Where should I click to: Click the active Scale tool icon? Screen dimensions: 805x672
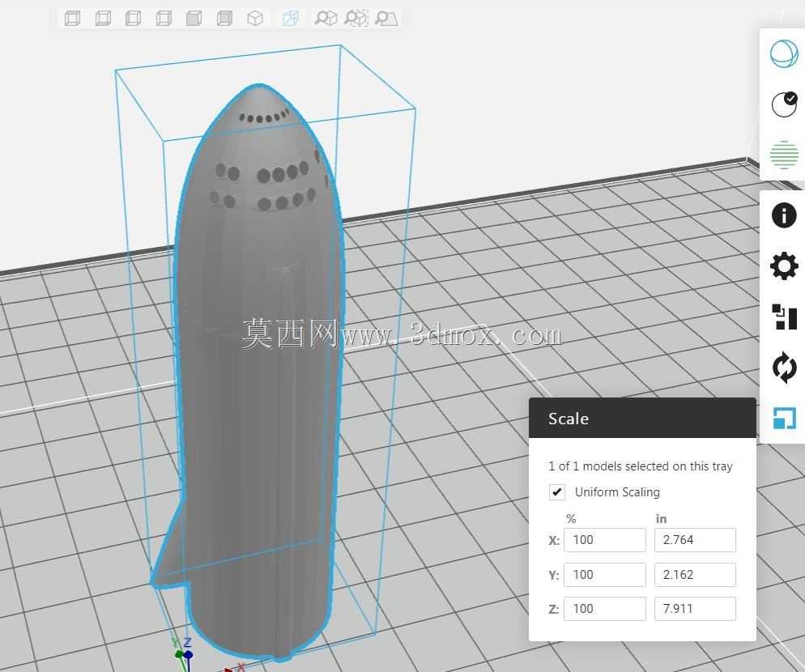coord(784,418)
